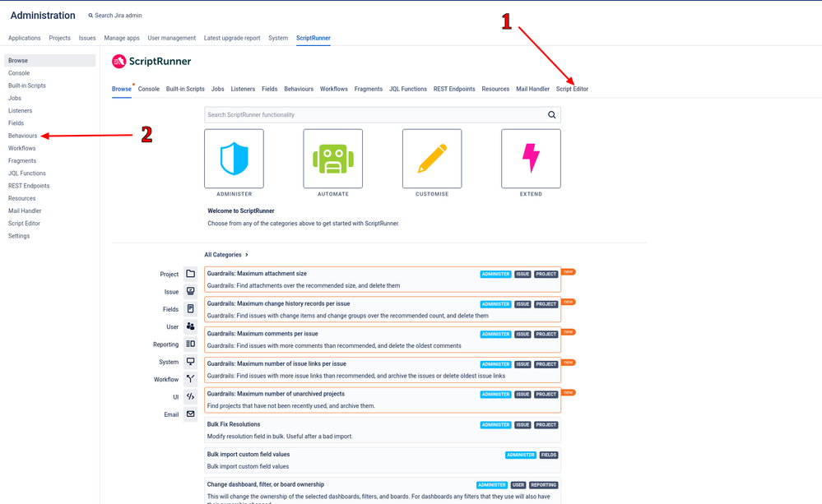Click Behaviours in the left sidebar
This screenshot has width=822, height=504.
tap(22, 136)
